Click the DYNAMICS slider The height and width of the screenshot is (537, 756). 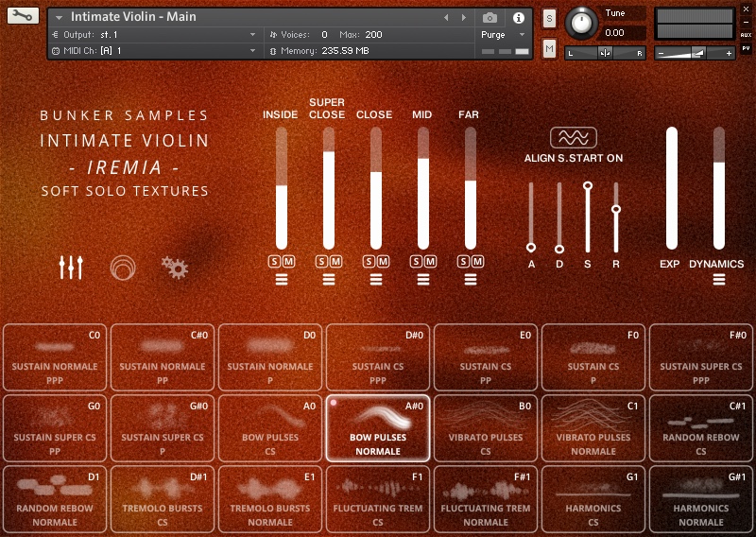click(719, 188)
